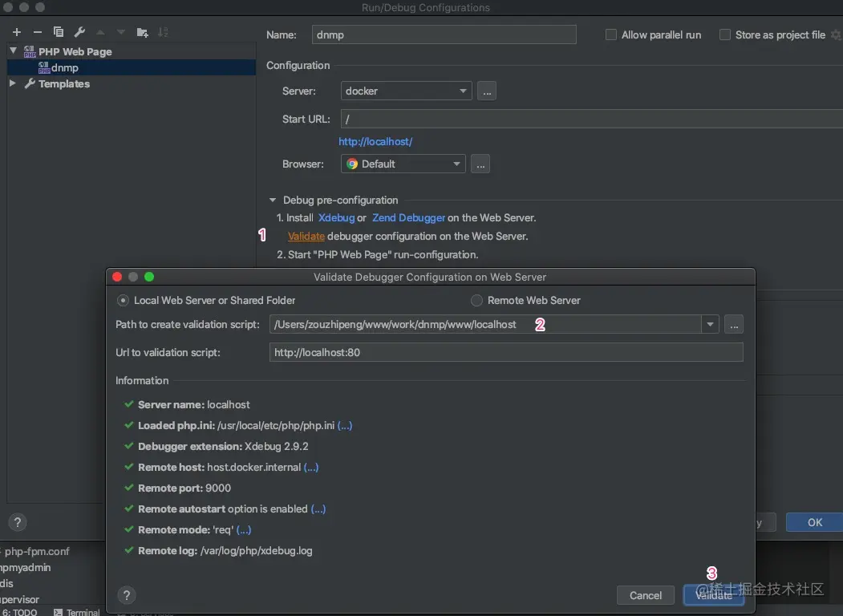
Task: Sort configurations alphabetically icon
Action: (x=163, y=32)
